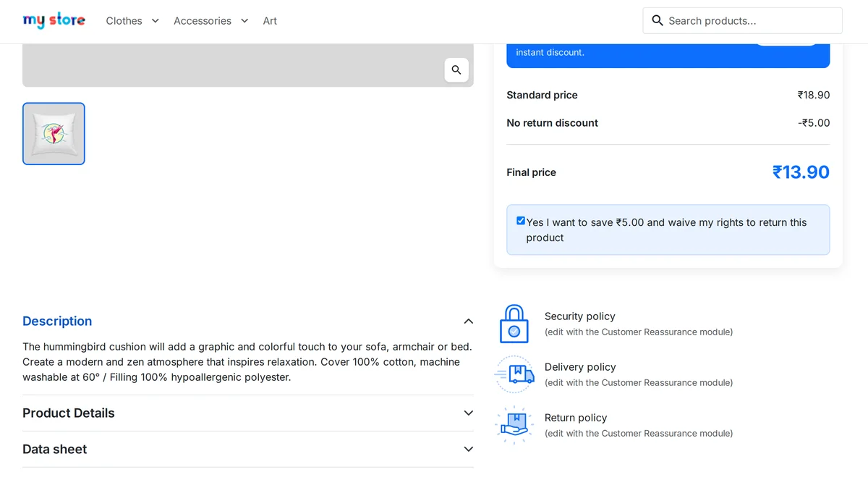Click the Delivery policy truck icon
868x488 pixels.
click(514, 374)
